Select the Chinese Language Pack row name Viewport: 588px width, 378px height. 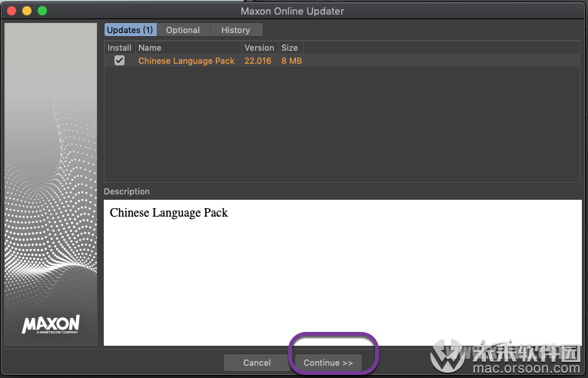(186, 61)
